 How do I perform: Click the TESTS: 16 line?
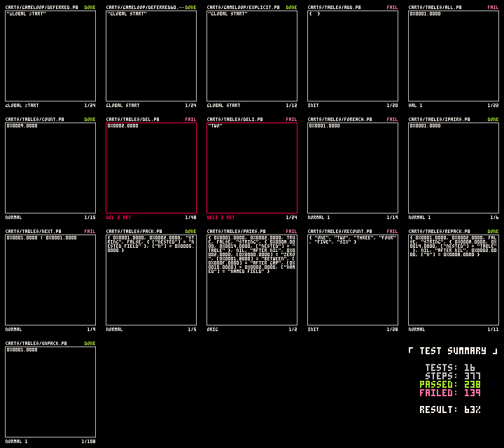[x=450, y=367]
